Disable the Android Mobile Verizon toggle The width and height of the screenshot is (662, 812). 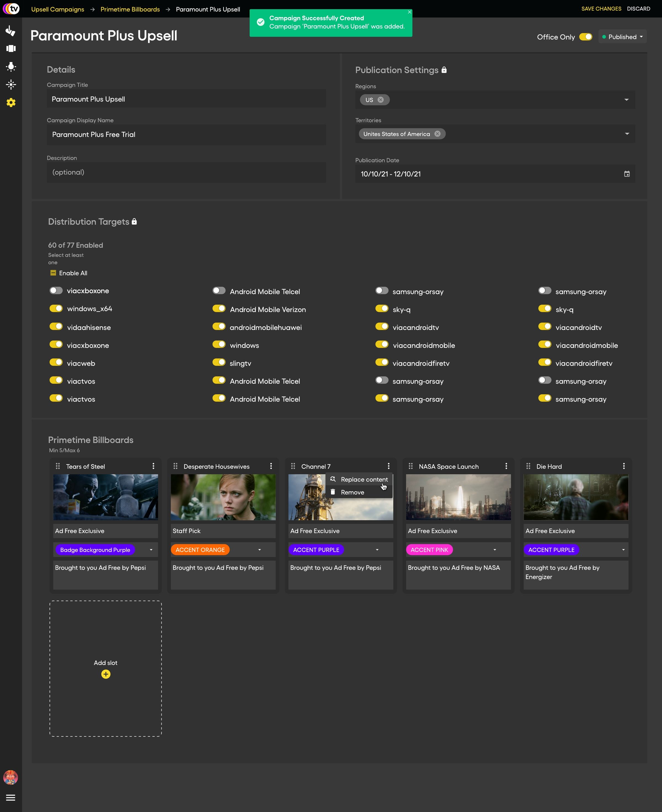219,309
